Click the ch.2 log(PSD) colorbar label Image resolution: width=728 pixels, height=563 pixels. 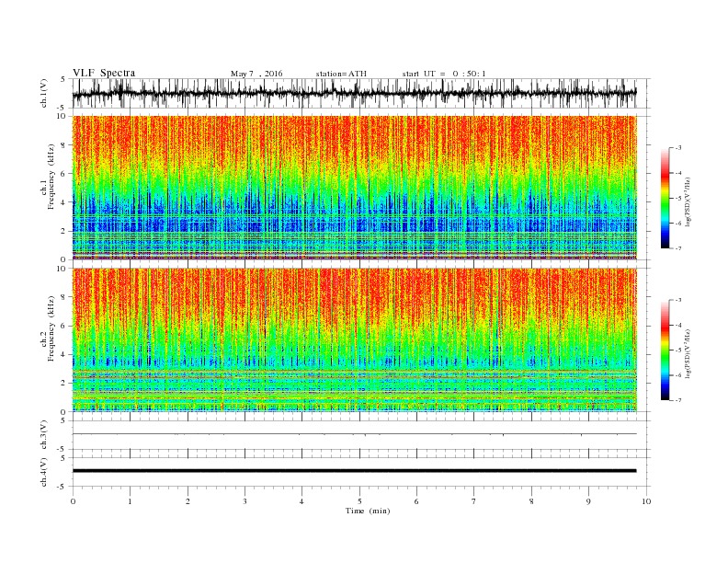click(688, 353)
